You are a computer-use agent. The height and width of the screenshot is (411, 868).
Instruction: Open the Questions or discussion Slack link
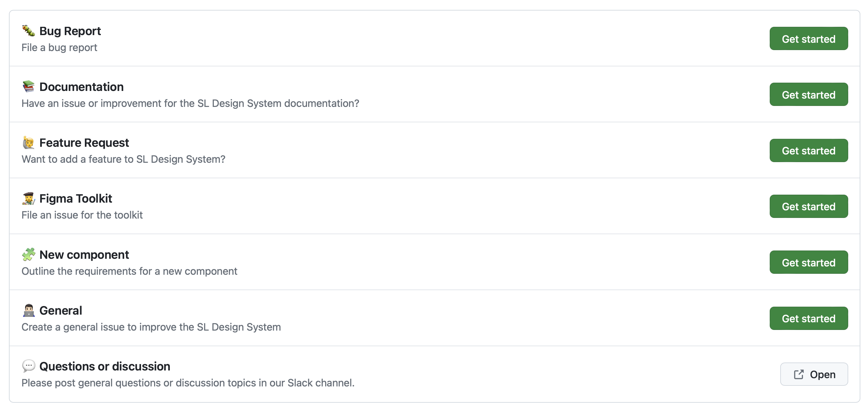tap(814, 374)
